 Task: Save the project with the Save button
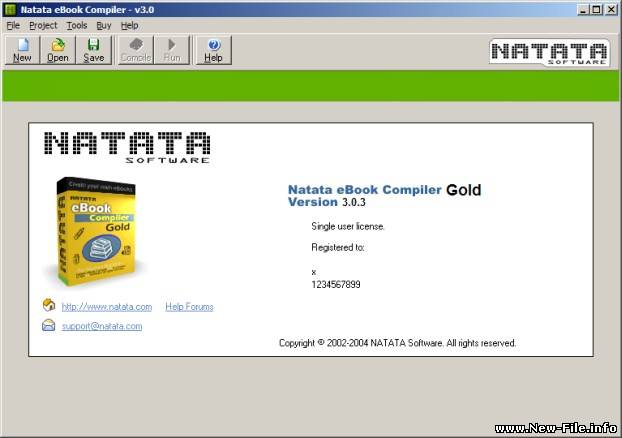click(x=94, y=50)
